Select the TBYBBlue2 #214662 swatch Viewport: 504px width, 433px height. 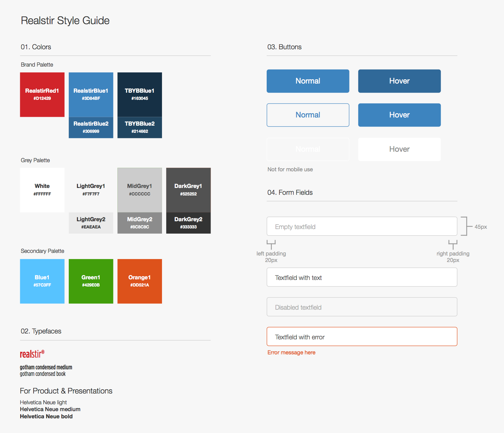click(140, 128)
